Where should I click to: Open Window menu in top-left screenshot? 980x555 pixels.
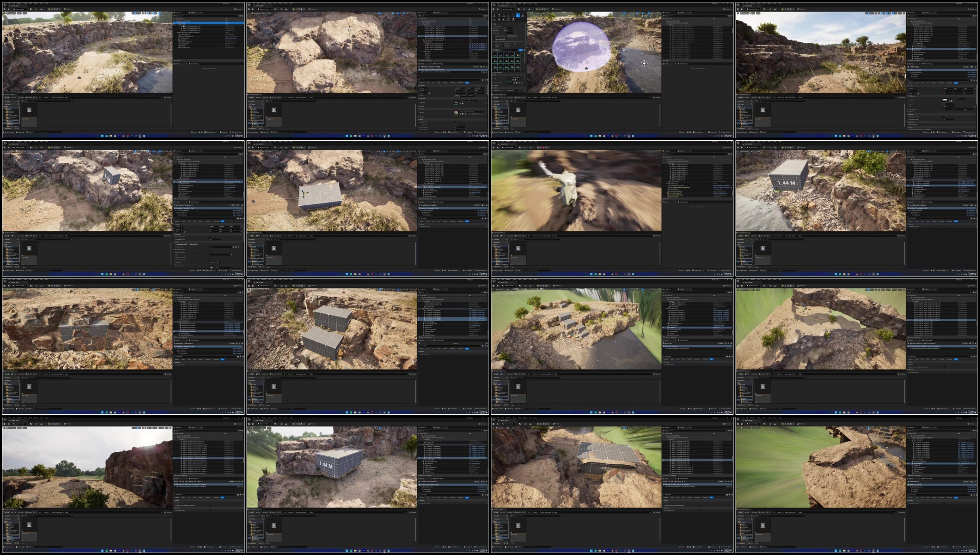click(x=19, y=4)
